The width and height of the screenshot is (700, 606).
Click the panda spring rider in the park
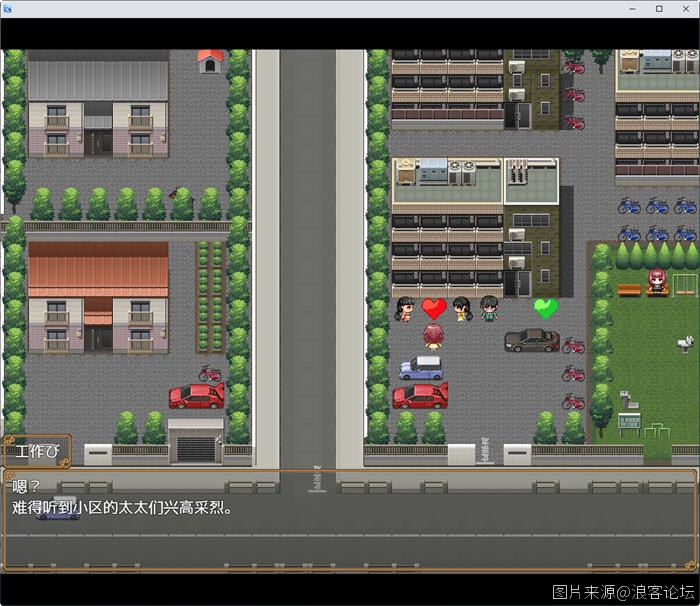pyautogui.click(x=686, y=343)
